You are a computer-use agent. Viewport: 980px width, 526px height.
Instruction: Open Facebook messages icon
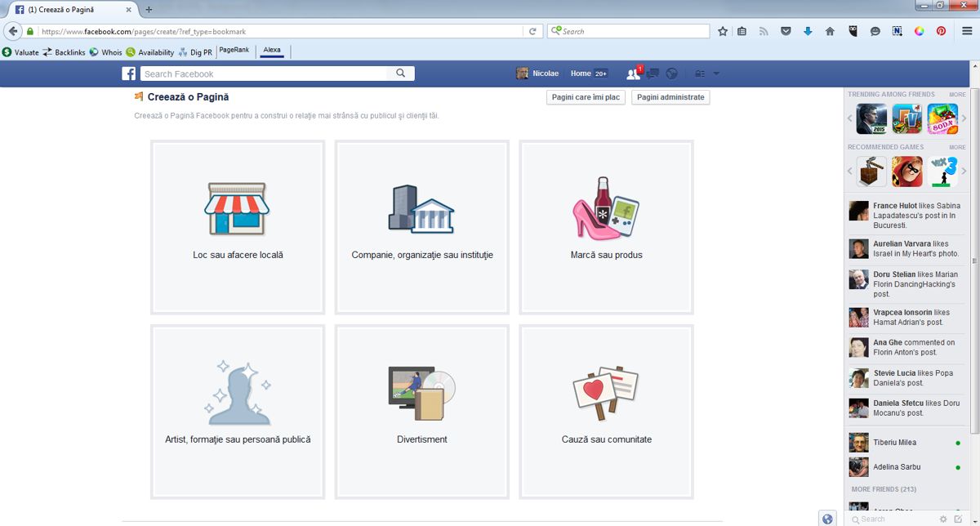(653, 74)
